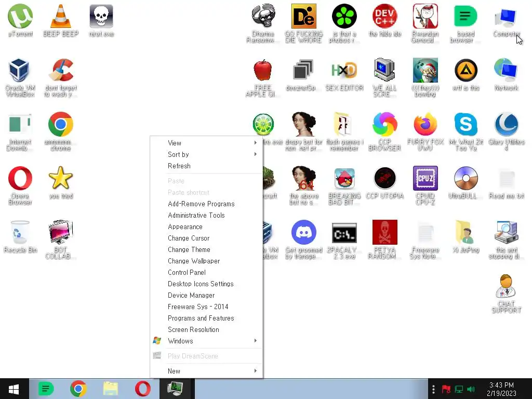
Task: Select the Opera Browser desktop icon
Action: [x=20, y=178]
